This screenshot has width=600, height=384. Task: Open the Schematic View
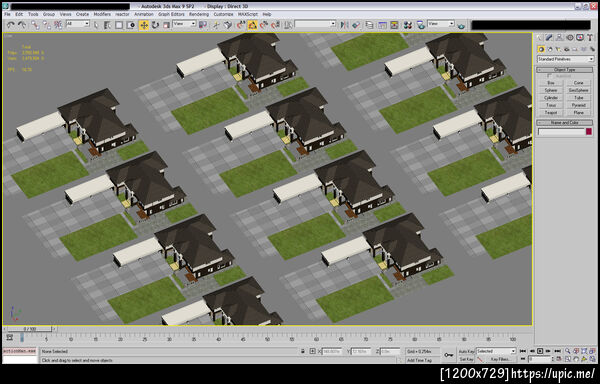pos(394,25)
